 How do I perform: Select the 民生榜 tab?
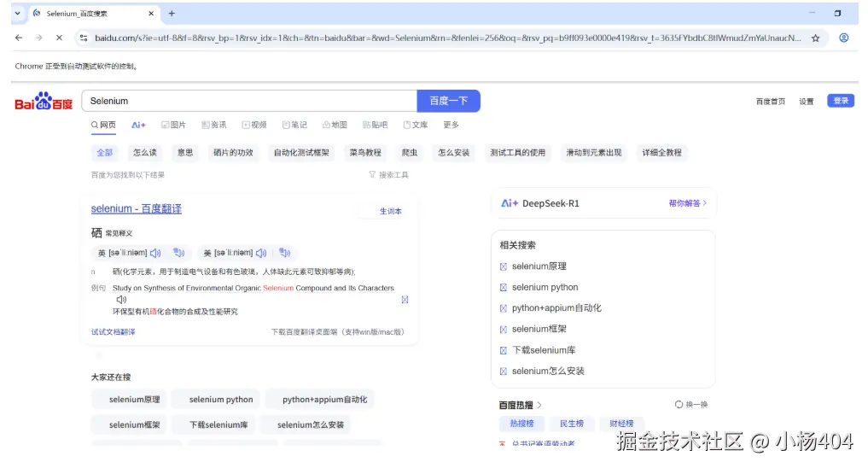coord(572,424)
